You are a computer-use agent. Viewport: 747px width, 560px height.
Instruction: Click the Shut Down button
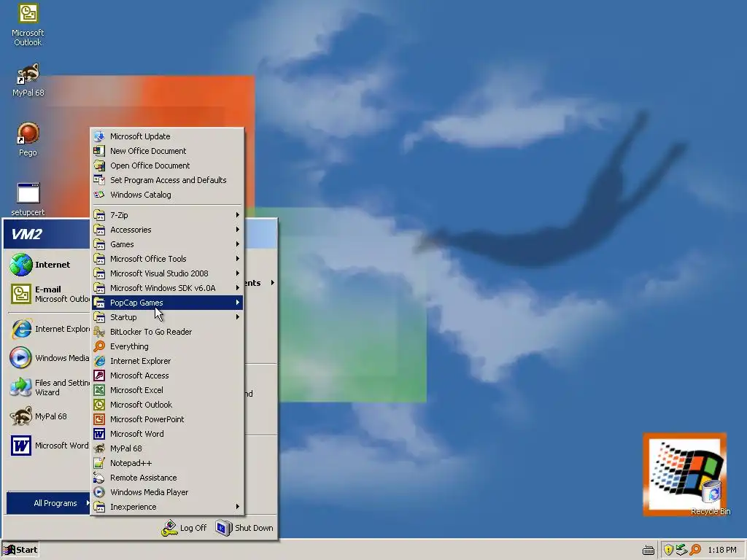(244, 528)
